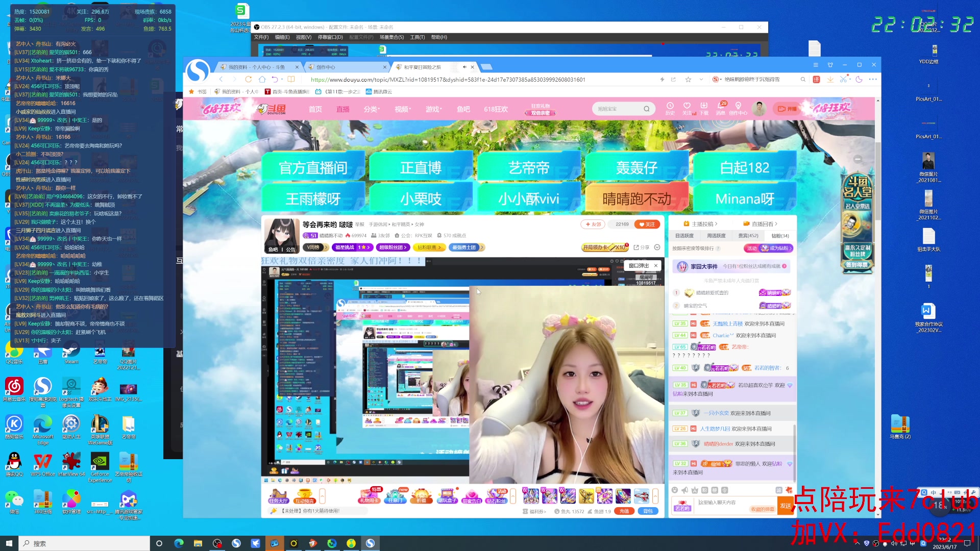This screenshot has width=980, height=551.
Task: Expand the 最强勇士团 badge
Action: pyautogui.click(x=466, y=247)
